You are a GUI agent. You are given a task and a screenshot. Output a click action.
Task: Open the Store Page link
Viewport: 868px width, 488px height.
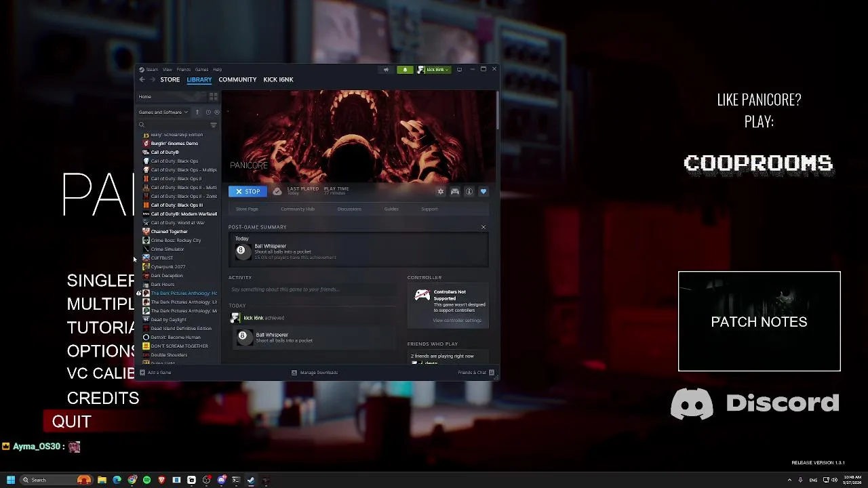247,209
